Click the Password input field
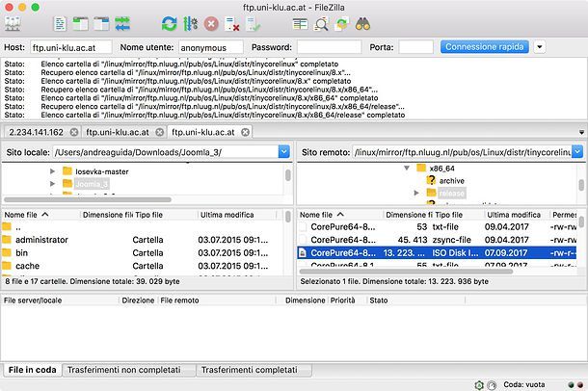 (x=330, y=47)
